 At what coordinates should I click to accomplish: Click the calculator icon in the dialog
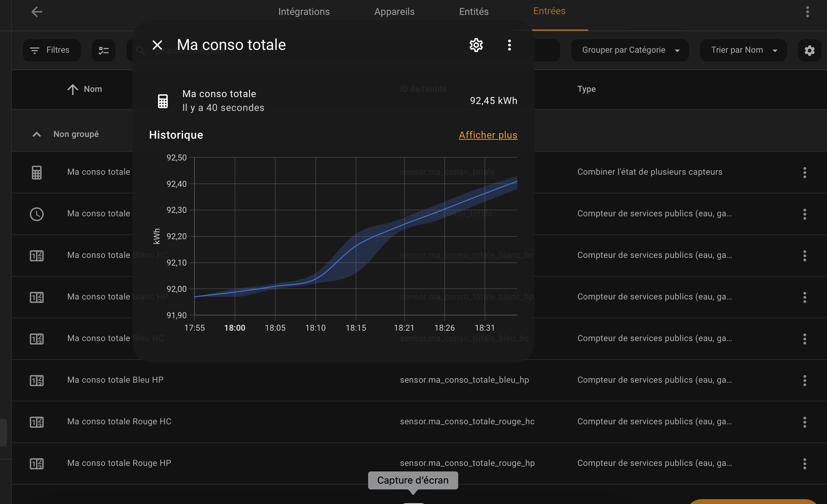pyautogui.click(x=163, y=101)
